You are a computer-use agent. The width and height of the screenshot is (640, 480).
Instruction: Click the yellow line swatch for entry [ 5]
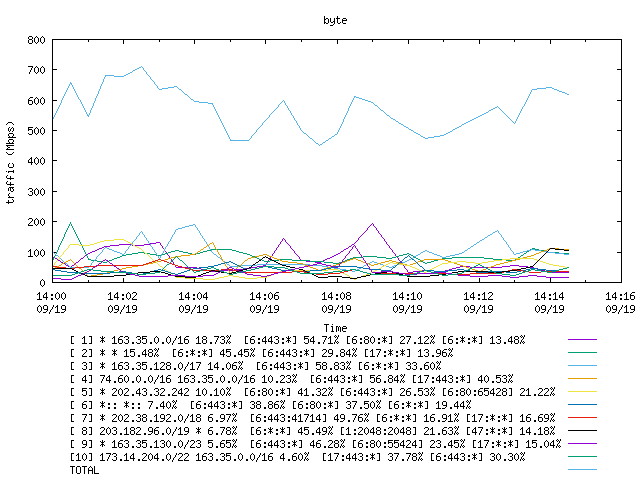coord(582,392)
